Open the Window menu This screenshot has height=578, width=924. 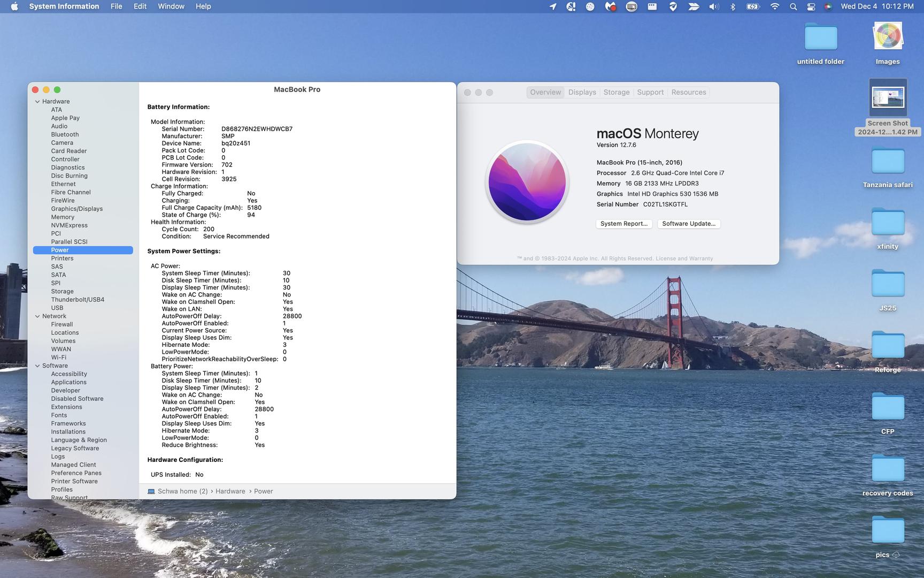click(171, 6)
